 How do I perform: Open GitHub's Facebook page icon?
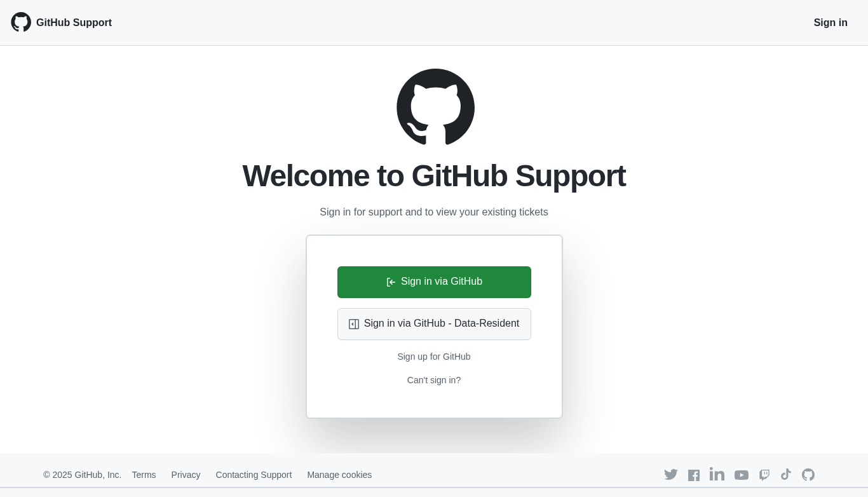(694, 475)
